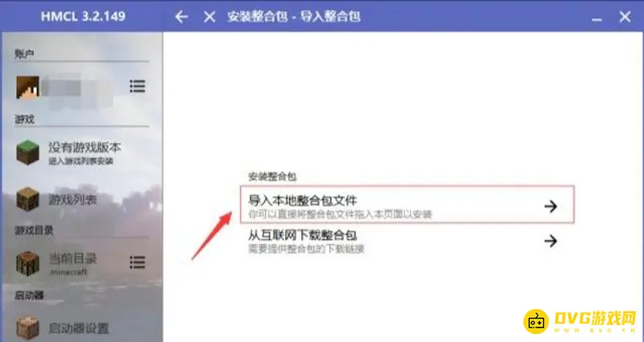Viewport: 644px width, 342px height.
Task: Choose 从互联网下载整合包 option
Action: click(407, 241)
